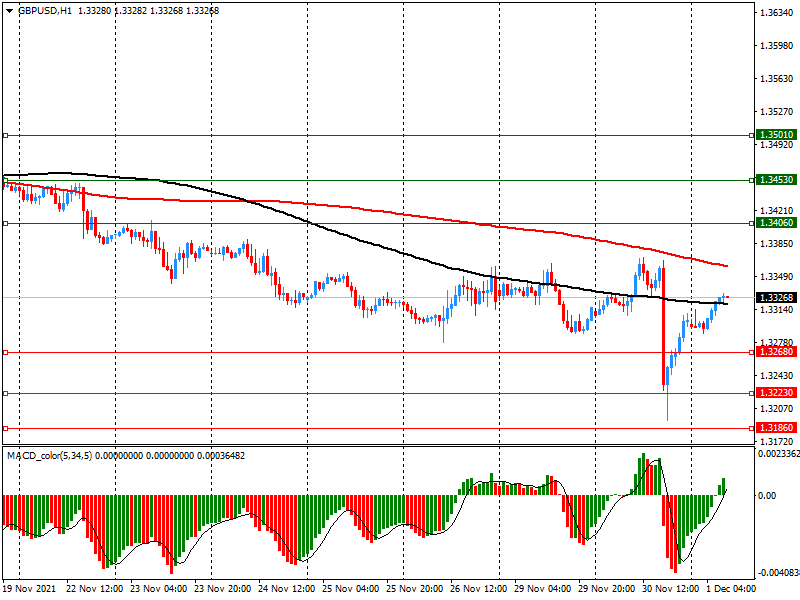Click the 1.33490 price scale label
Image resolution: width=800 pixels, height=600 pixels.
point(777,277)
